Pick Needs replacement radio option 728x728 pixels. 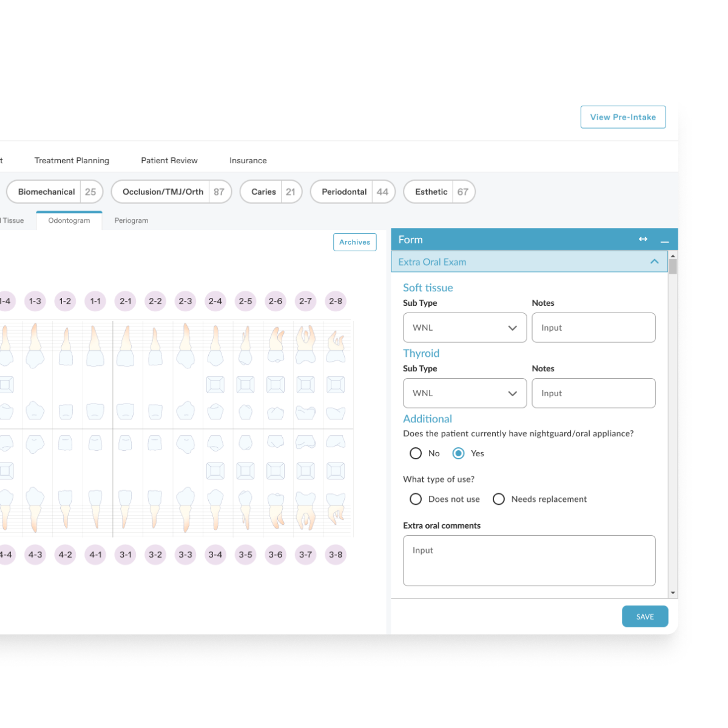point(499,499)
